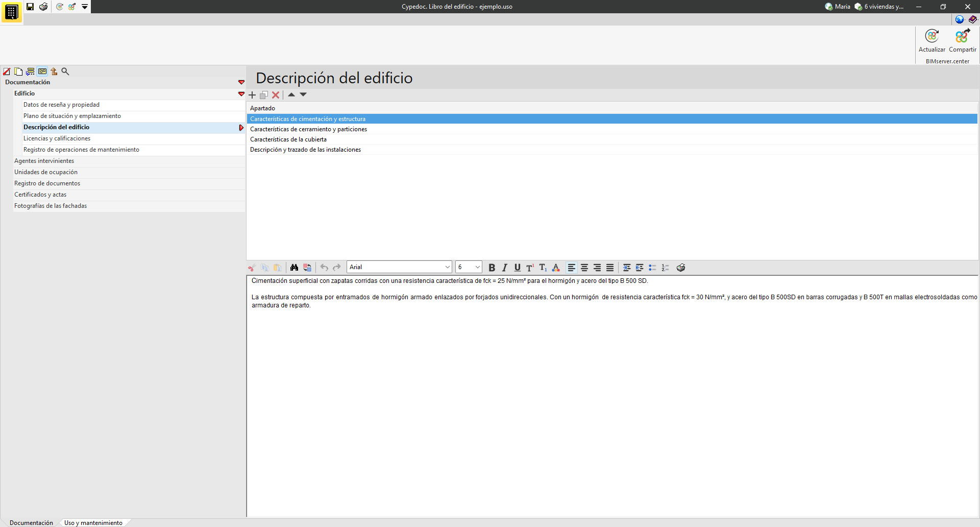Open the purple help book menu
Screen dimensions: 980x527
(x=973, y=19)
